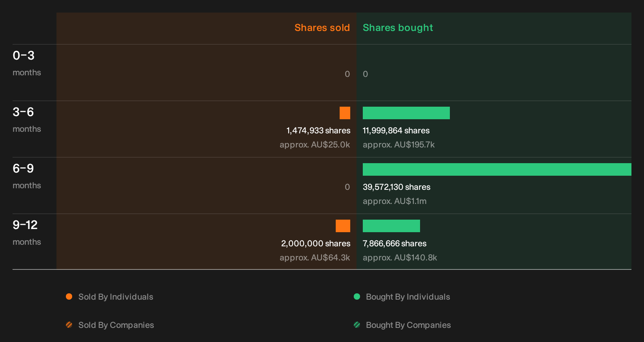This screenshot has height=342, width=644.
Task: Click the approx. AU$25.0k amount
Action: 315,145
